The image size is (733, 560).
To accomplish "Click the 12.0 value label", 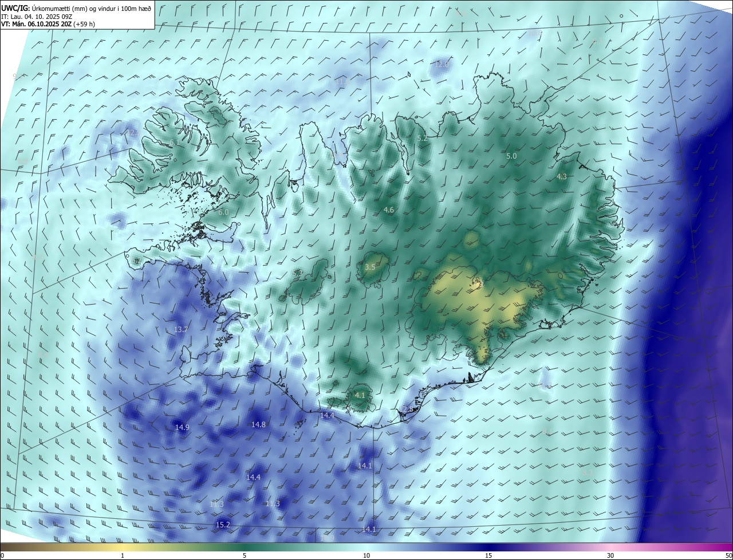I will pyautogui.click(x=442, y=64).
